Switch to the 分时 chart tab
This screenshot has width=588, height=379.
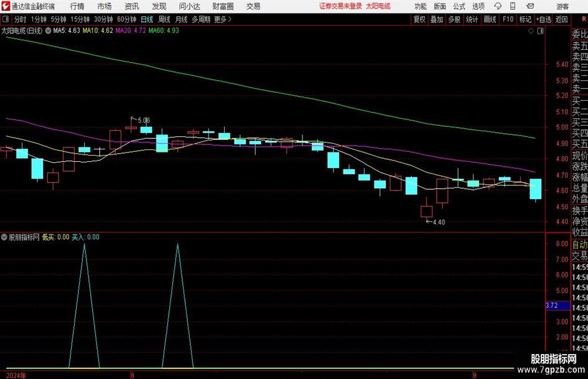(20, 19)
